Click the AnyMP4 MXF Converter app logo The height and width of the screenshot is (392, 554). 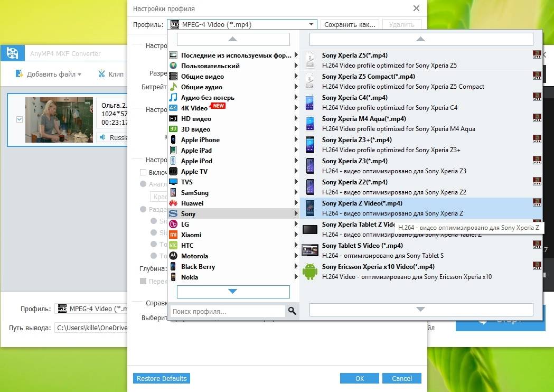pos(12,53)
